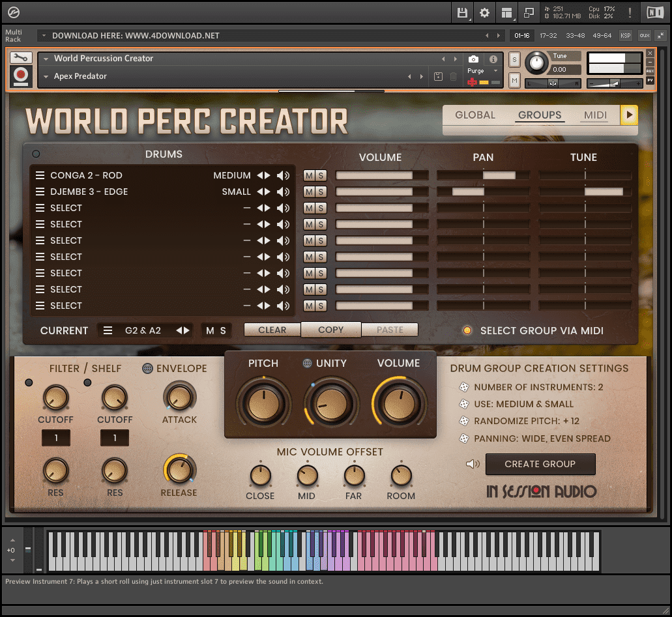Change Conga 2 - Rod size with arrows

(x=263, y=175)
